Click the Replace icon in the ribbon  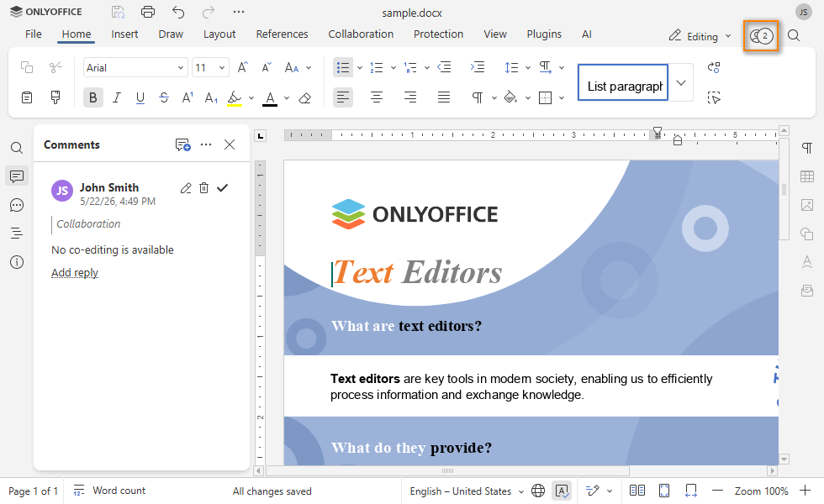714,67
